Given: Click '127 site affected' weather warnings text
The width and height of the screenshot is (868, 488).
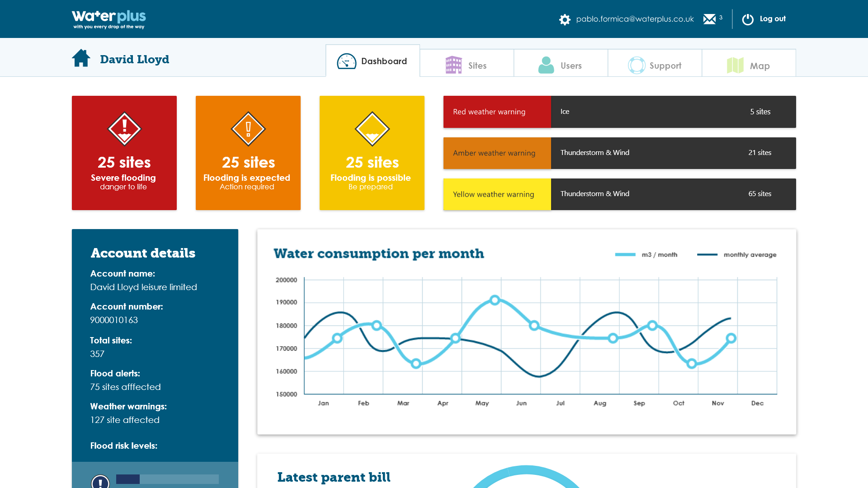Looking at the screenshot, I should (x=125, y=420).
